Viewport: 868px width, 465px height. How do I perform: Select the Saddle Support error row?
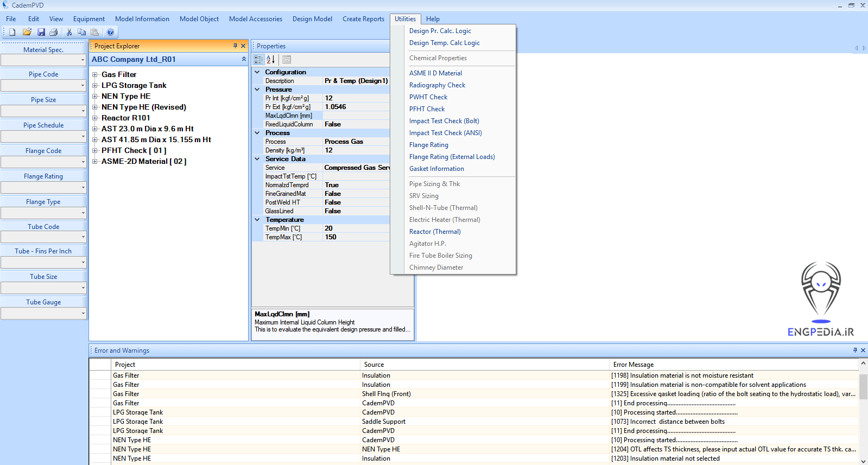473,422
